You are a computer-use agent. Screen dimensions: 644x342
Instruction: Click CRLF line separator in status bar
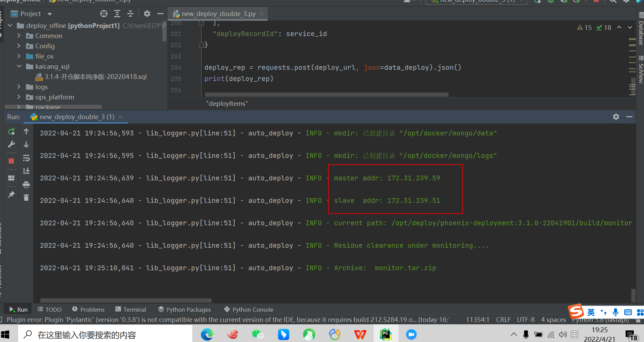[x=503, y=320]
